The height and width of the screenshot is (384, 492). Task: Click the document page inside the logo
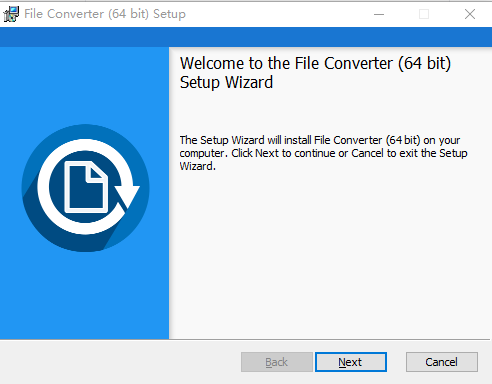[86, 187]
